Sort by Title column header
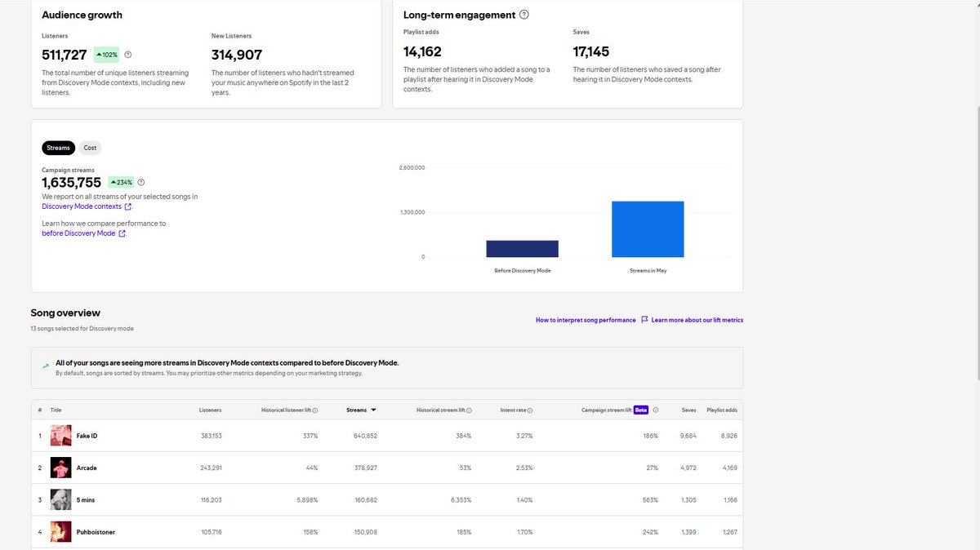This screenshot has height=550, width=980. tap(56, 410)
